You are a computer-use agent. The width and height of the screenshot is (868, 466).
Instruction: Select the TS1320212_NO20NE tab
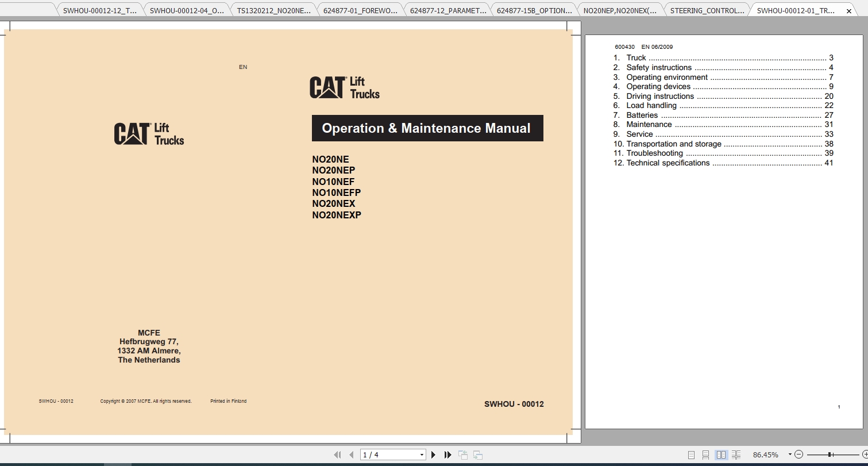click(273, 9)
